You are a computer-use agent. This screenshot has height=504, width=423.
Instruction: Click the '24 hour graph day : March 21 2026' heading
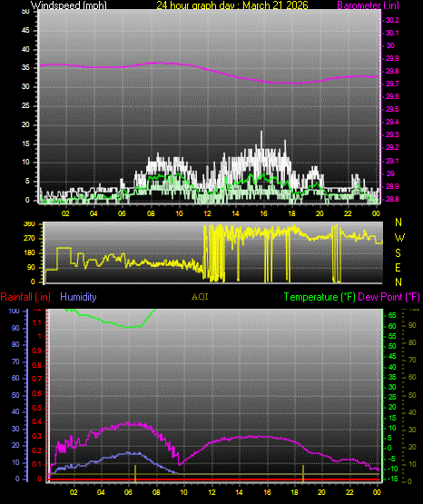click(x=232, y=5)
